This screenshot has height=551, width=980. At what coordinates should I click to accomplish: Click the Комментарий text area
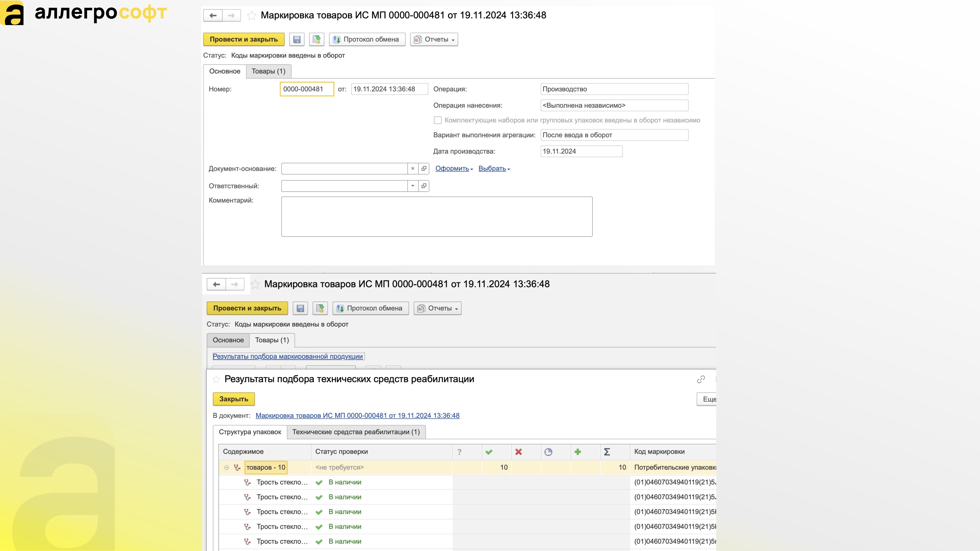(x=437, y=217)
